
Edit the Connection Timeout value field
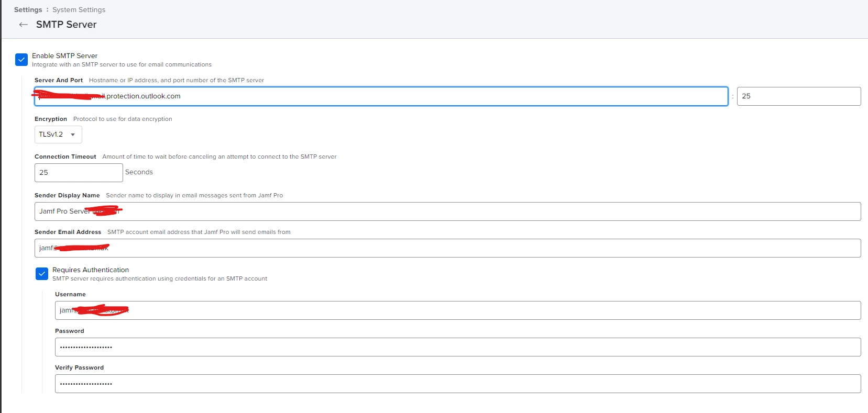tap(79, 173)
